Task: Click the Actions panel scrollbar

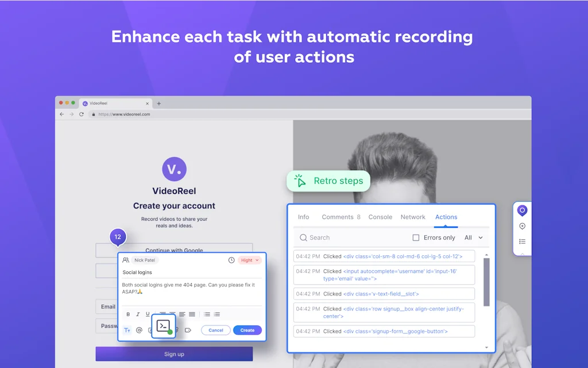Action: point(486,282)
